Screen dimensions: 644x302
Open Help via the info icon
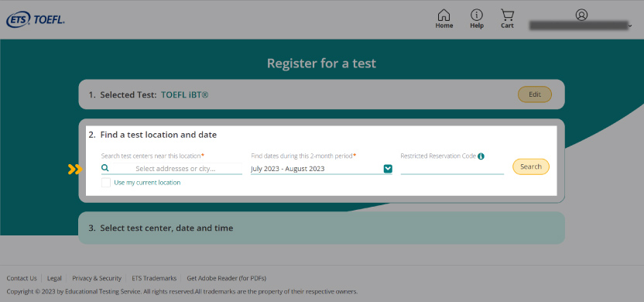click(x=477, y=15)
